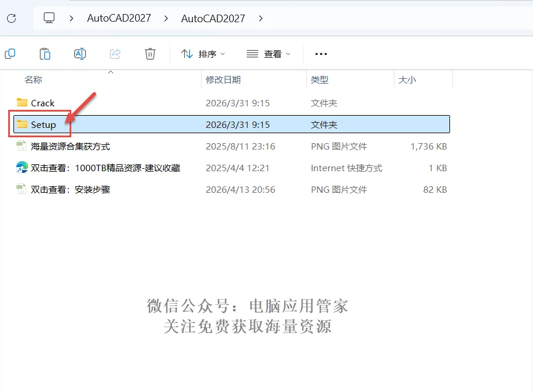Click second AutoCAD2027 breadcrumb
The height and width of the screenshot is (392, 533).
click(x=213, y=18)
